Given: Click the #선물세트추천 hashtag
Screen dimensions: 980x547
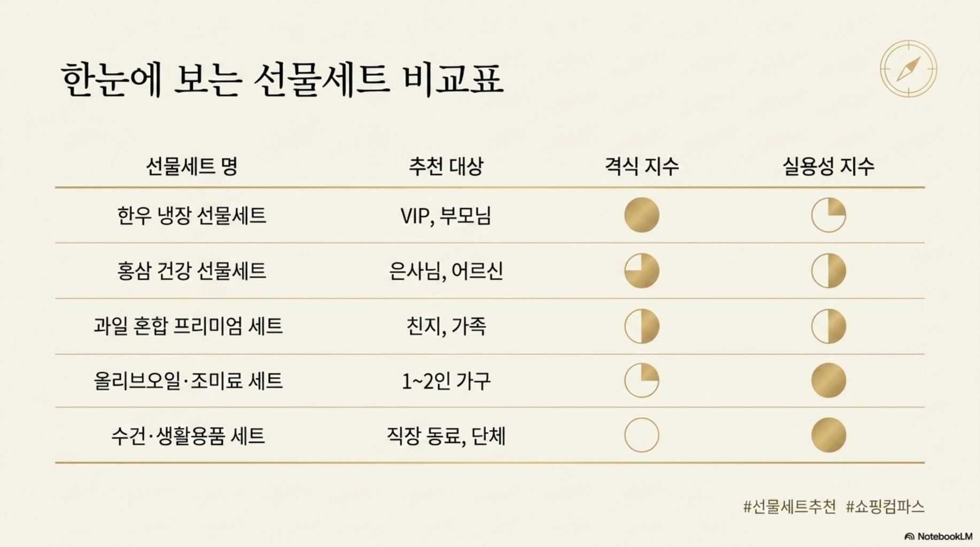Looking at the screenshot, I should pos(789,506).
